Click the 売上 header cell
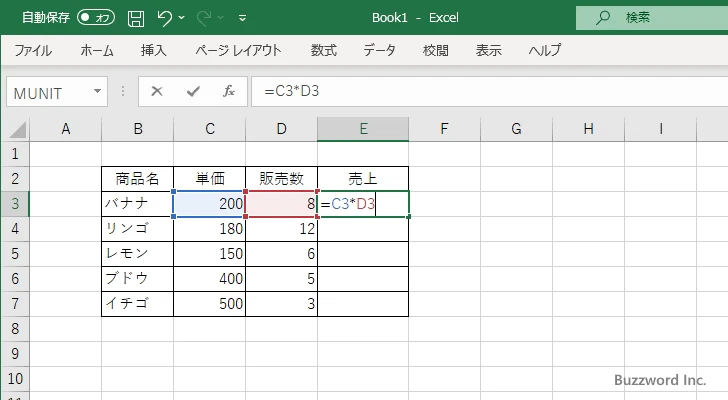Image resolution: width=728 pixels, height=400 pixels. pos(363,179)
